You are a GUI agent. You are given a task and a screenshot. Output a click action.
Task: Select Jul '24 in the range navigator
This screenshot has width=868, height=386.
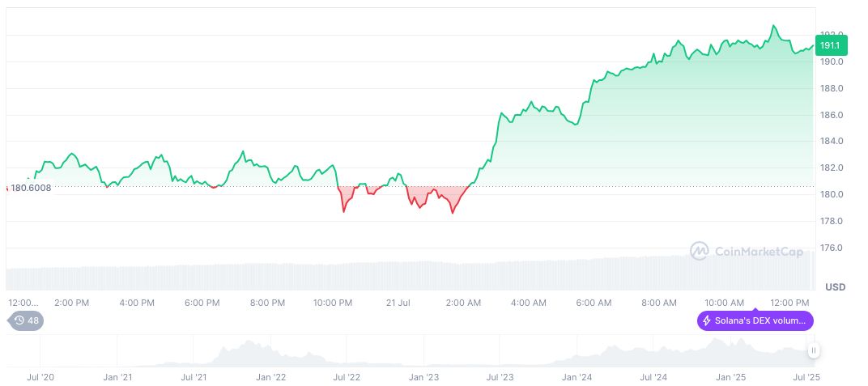(x=653, y=377)
